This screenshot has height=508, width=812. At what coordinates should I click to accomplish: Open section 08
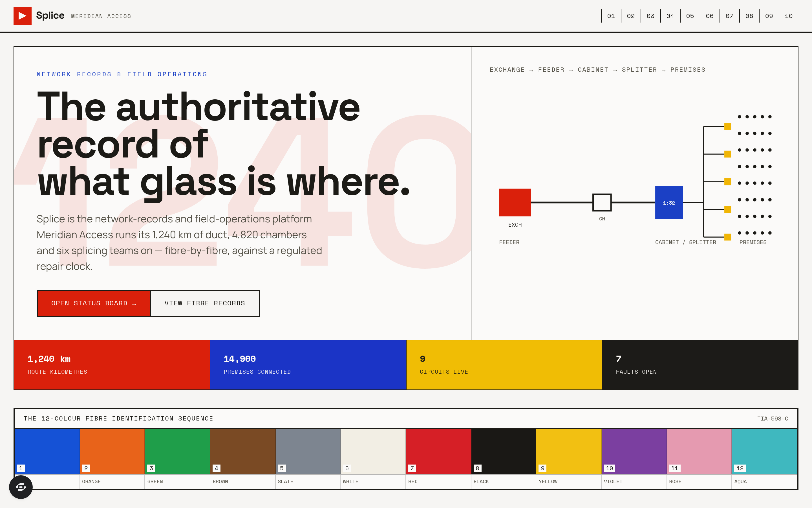749,16
